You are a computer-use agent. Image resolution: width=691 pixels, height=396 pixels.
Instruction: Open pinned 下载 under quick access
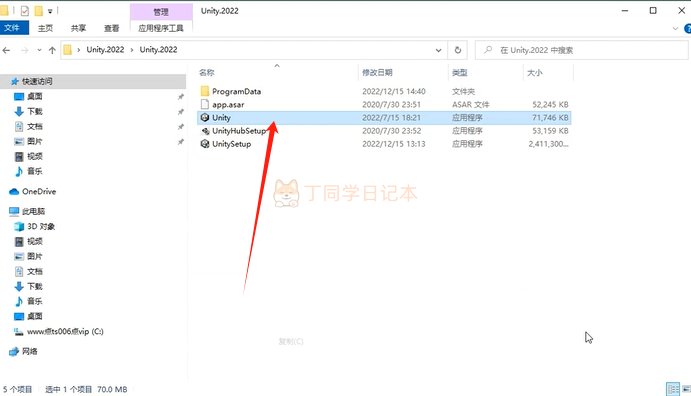click(x=35, y=111)
